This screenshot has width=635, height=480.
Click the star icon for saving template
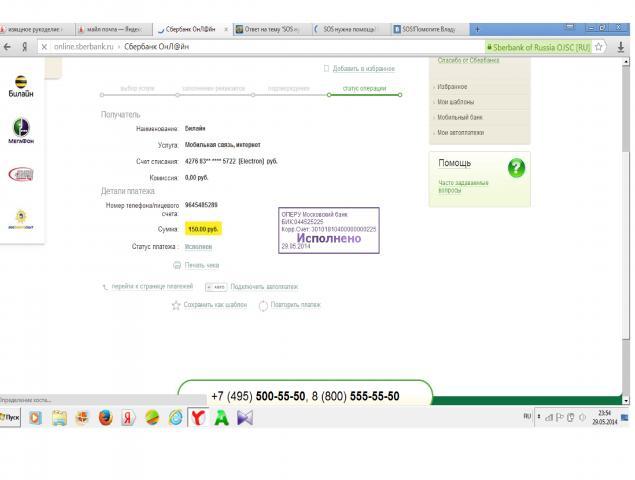point(176,305)
